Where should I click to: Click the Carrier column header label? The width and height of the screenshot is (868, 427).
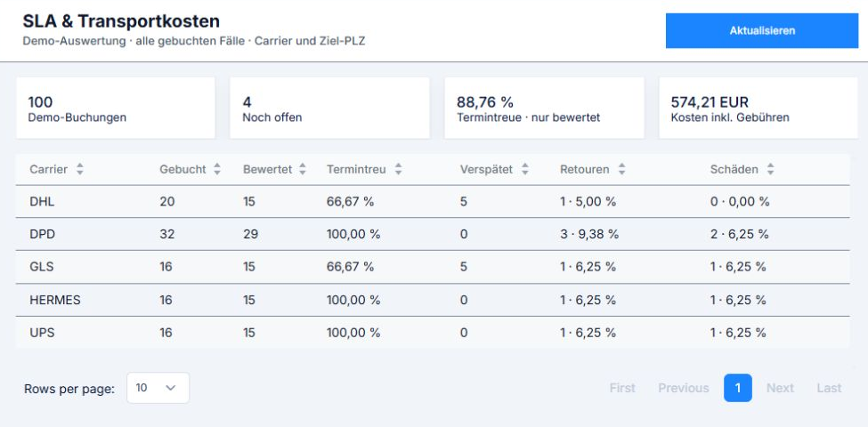49,169
